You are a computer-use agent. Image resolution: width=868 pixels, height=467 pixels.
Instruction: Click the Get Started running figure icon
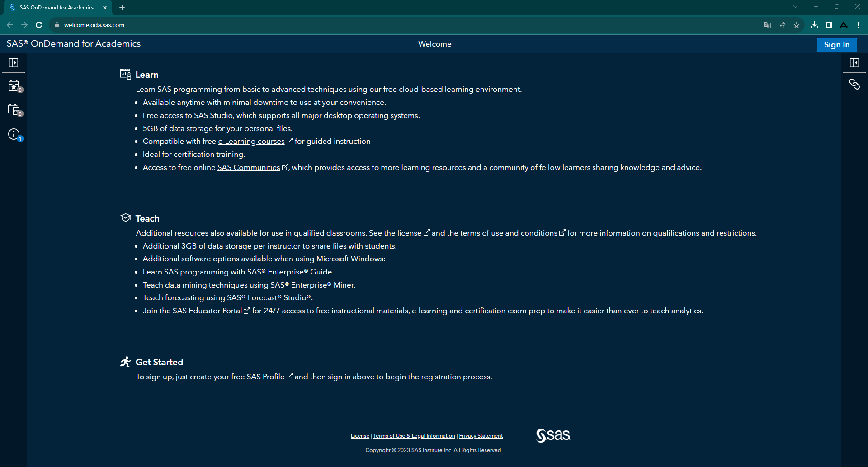coord(126,362)
